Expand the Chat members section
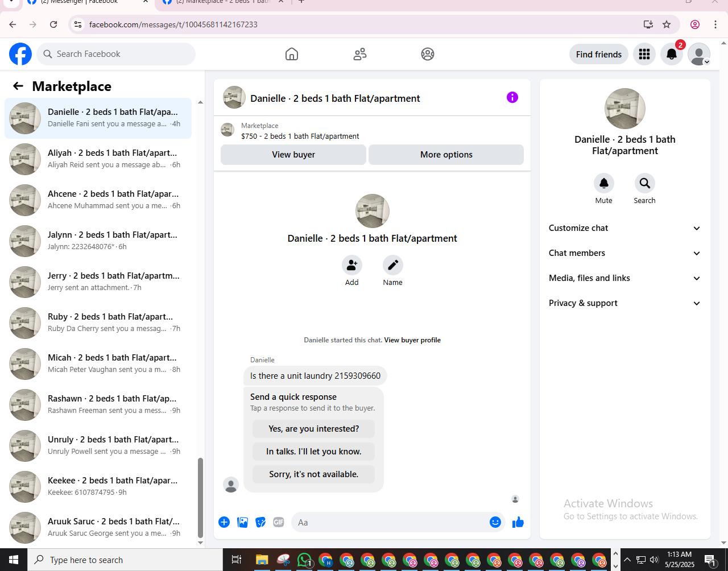Screen dimensions: 728x571 tap(625, 253)
